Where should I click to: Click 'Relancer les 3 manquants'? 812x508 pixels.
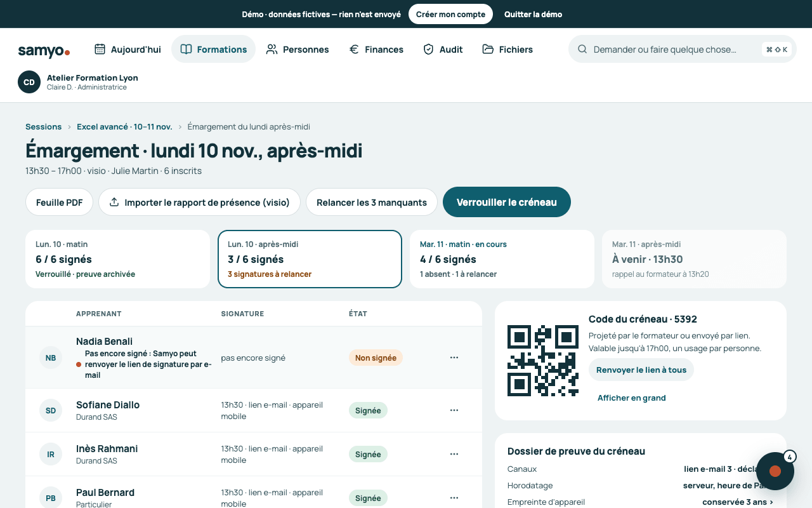coord(372,202)
